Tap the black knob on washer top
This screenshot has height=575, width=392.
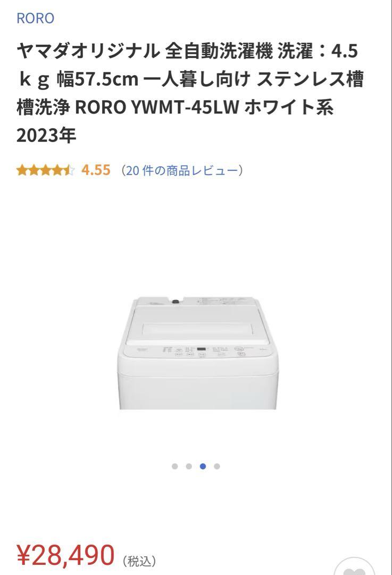(176, 301)
